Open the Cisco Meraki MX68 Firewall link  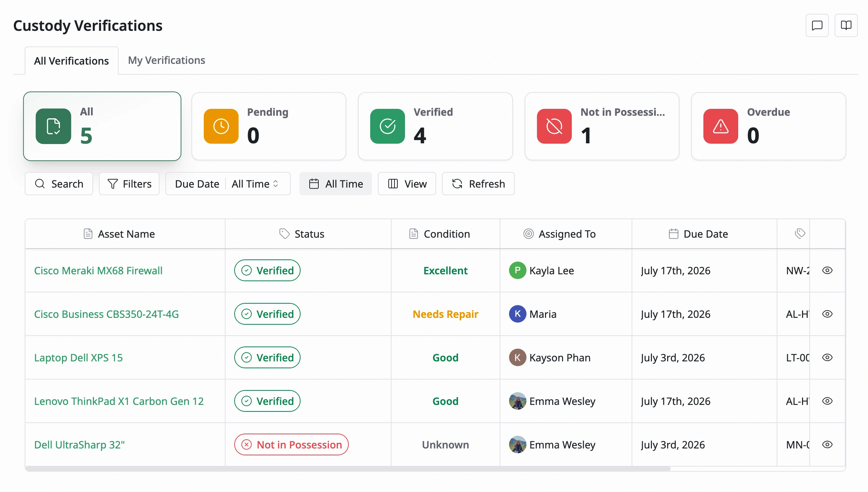(x=98, y=271)
